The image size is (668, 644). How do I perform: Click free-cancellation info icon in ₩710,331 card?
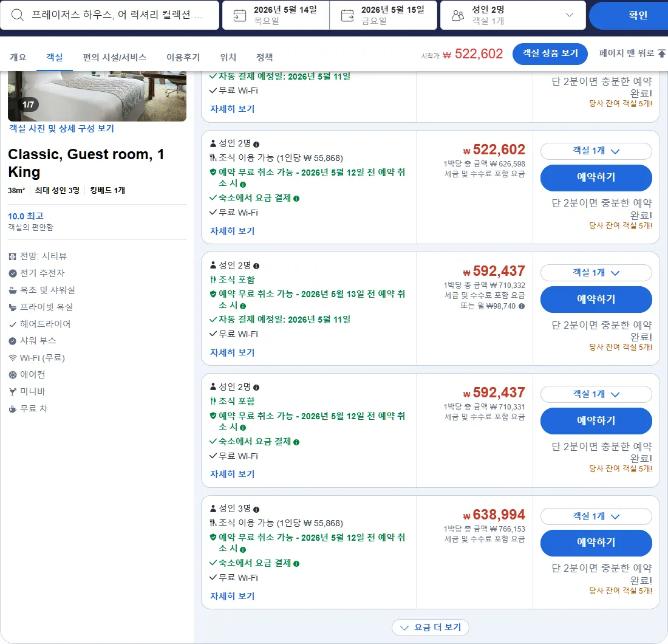[x=243, y=428]
